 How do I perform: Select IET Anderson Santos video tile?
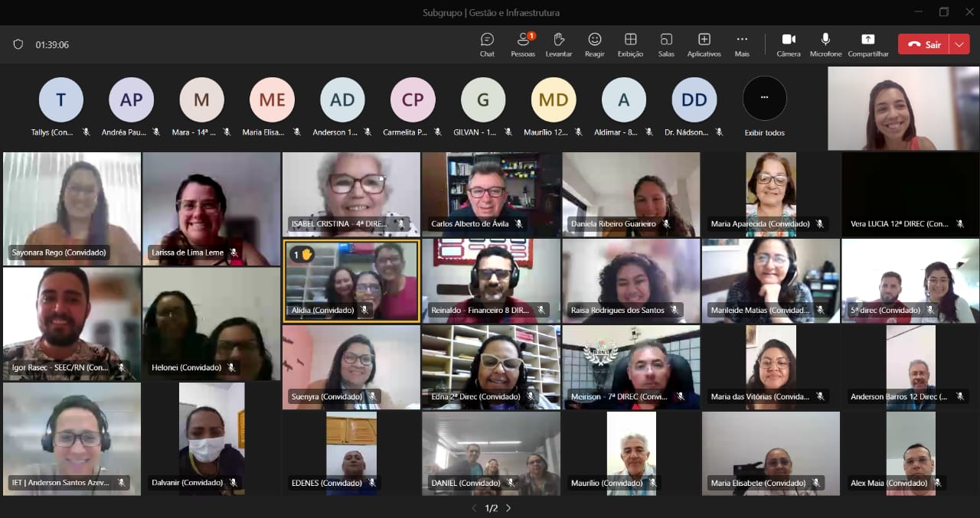pyautogui.click(x=72, y=439)
